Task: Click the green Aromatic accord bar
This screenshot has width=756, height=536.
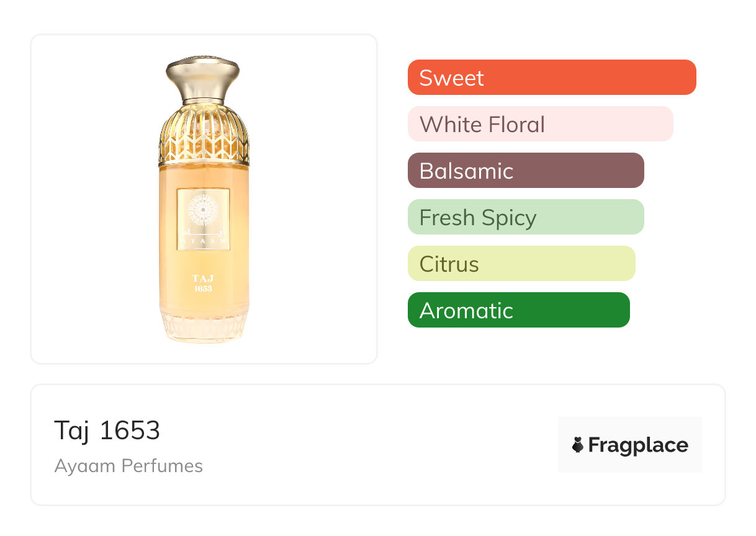Action: click(518, 310)
